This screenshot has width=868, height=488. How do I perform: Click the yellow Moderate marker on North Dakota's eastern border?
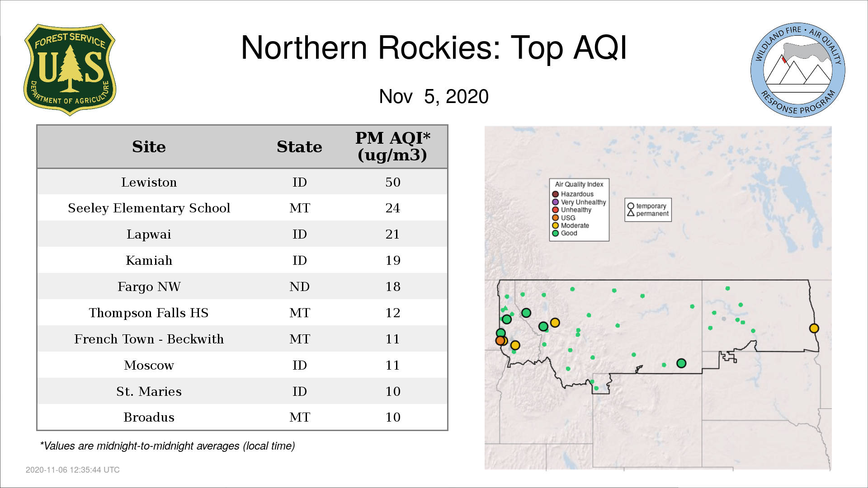coord(814,328)
